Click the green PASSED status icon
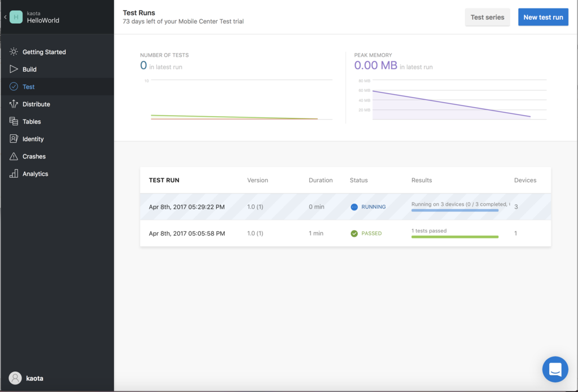The width and height of the screenshot is (578, 392). pyautogui.click(x=354, y=234)
